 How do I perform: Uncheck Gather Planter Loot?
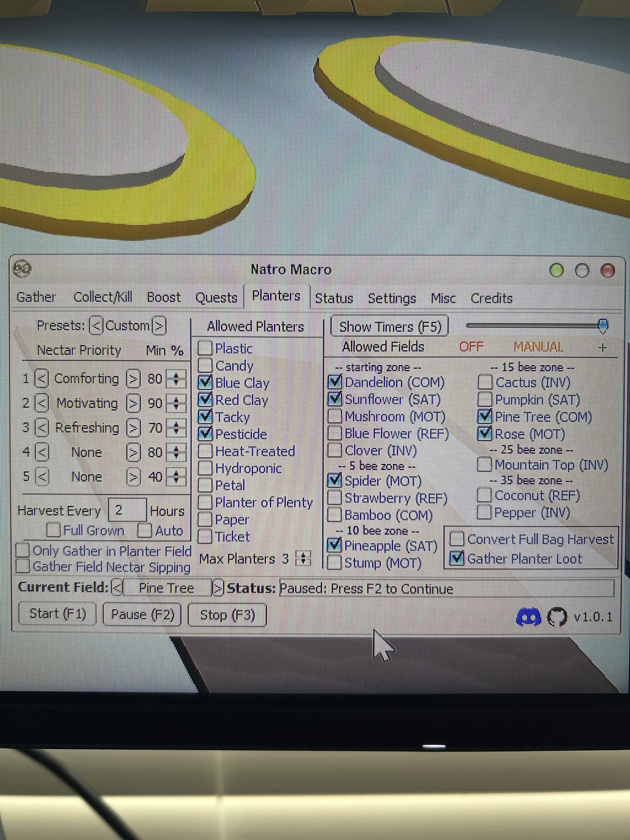(457, 558)
